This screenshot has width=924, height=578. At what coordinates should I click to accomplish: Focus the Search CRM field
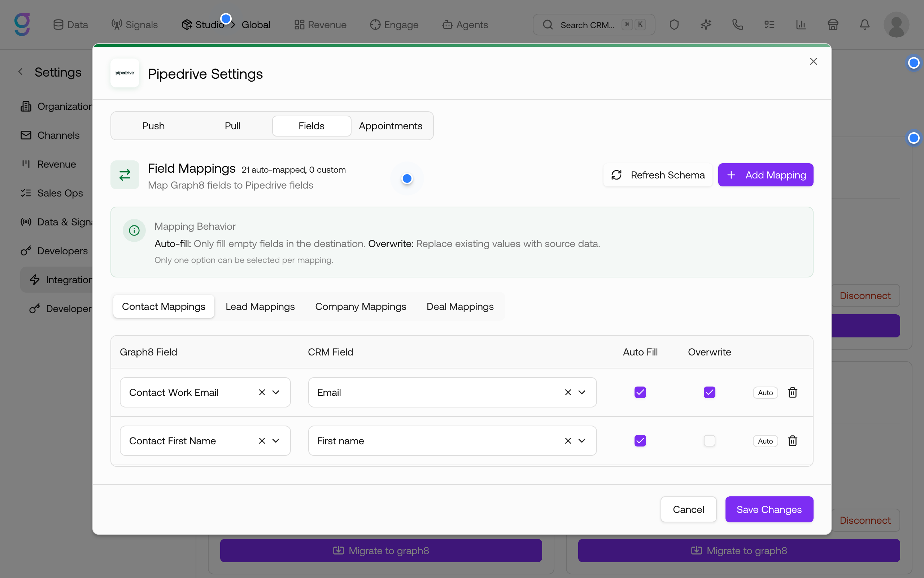click(594, 25)
